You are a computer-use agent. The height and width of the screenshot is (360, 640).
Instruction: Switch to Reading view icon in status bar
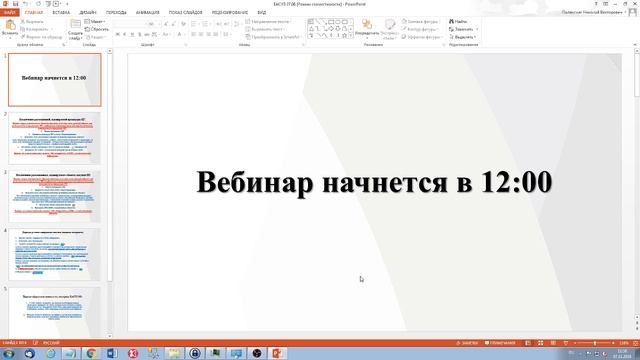tap(553, 343)
